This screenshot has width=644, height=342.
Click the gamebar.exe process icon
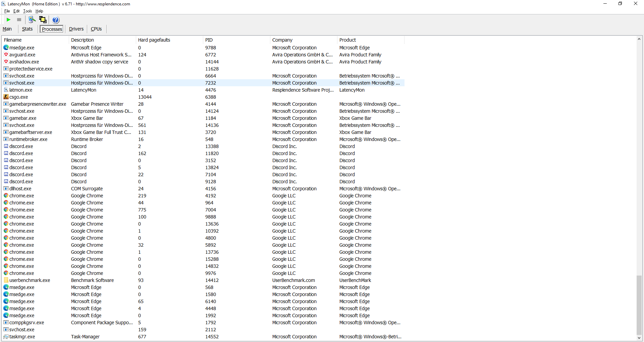(x=6, y=118)
